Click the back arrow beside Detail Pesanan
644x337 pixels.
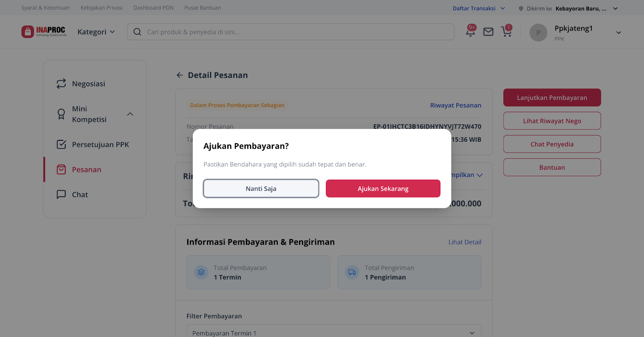coord(180,75)
